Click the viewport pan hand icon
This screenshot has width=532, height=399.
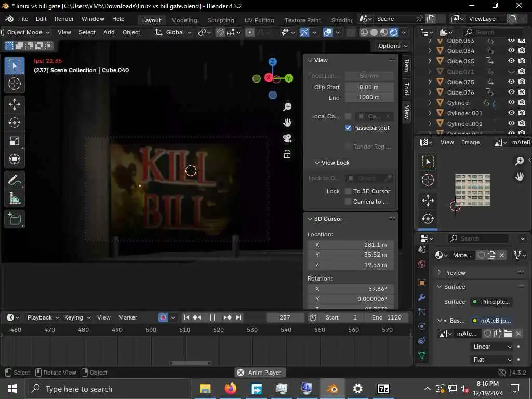287,123
